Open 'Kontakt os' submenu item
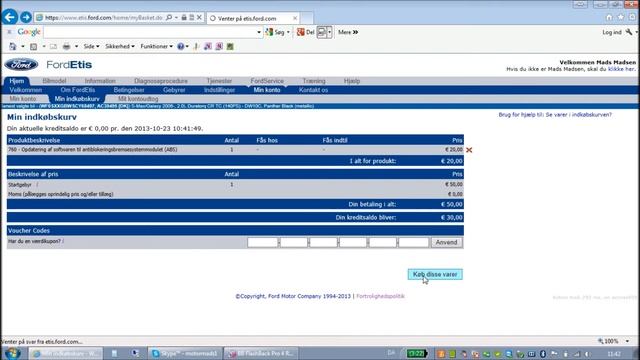 click(x=313, y=90)
